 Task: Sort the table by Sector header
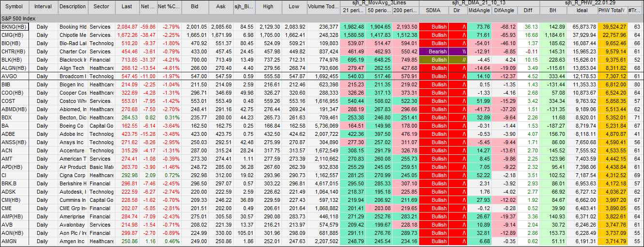pos(102,7)
